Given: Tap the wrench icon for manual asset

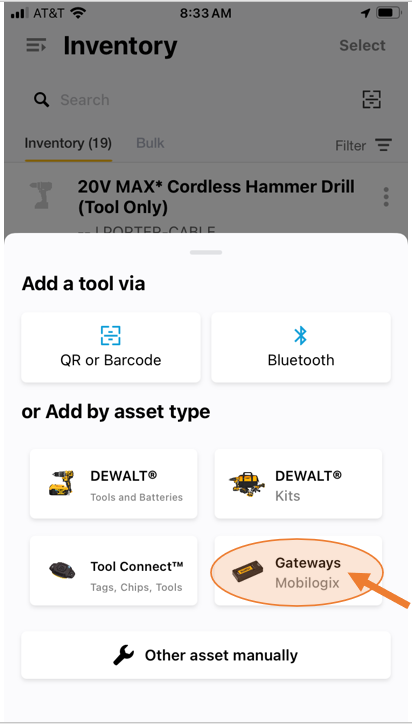Looking at the screenshot, I should [124, 655].
